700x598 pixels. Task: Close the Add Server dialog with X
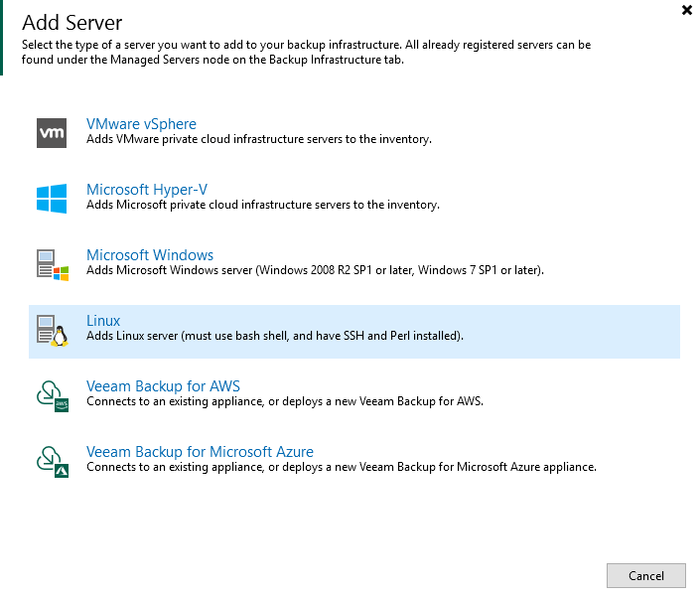(x=687, y=10)
